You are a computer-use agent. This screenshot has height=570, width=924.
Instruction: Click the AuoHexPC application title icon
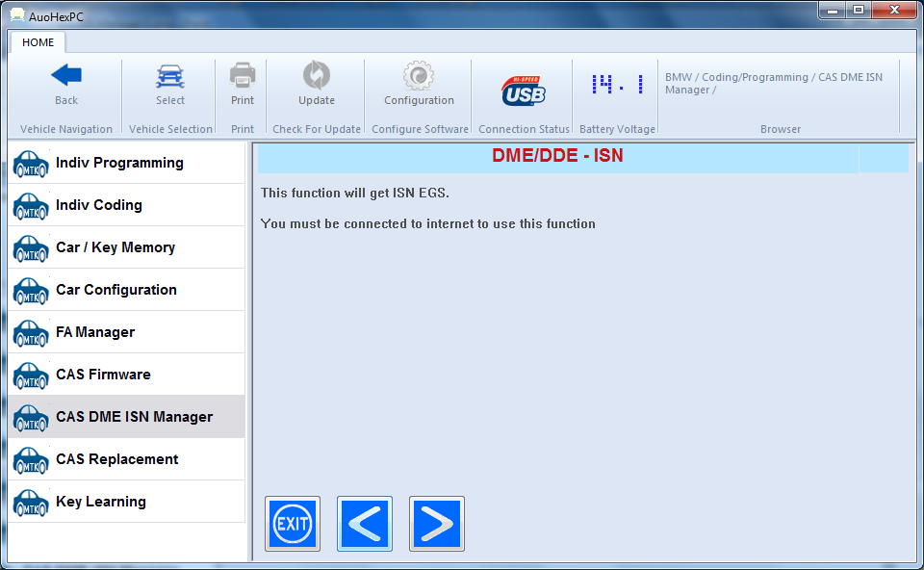17,14
